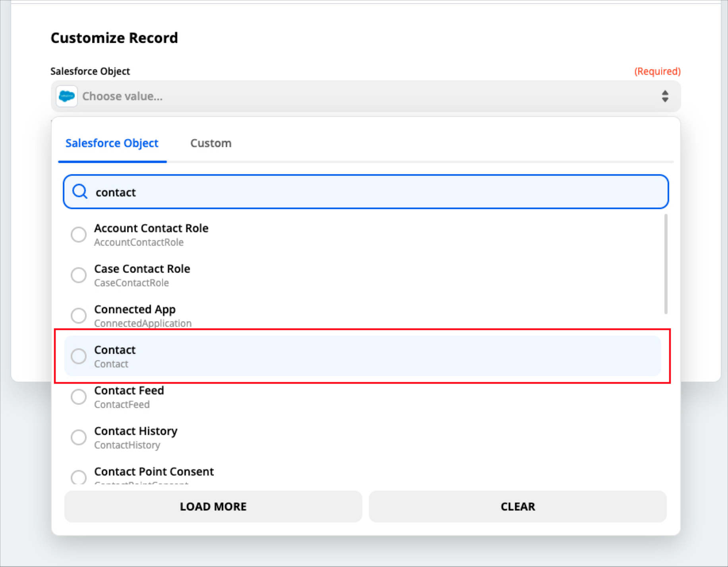
Task: Select the Contact Point Consent radio button
Action: pos(78,477)
